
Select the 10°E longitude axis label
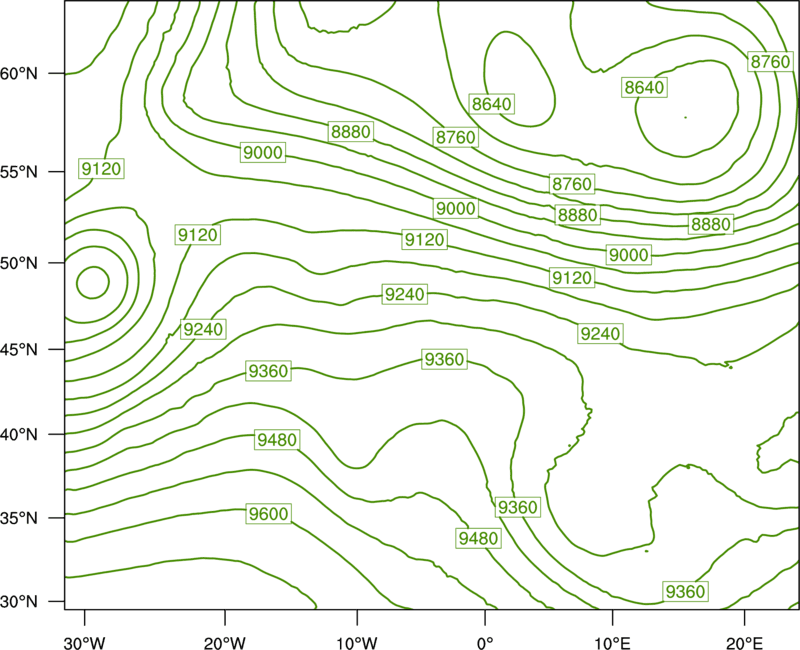click(x=612, y=642)
